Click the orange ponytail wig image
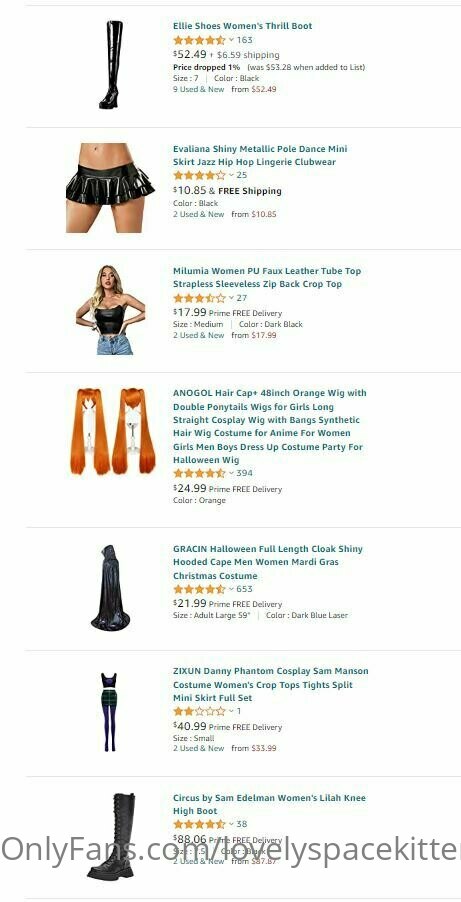 coord(113,431)
